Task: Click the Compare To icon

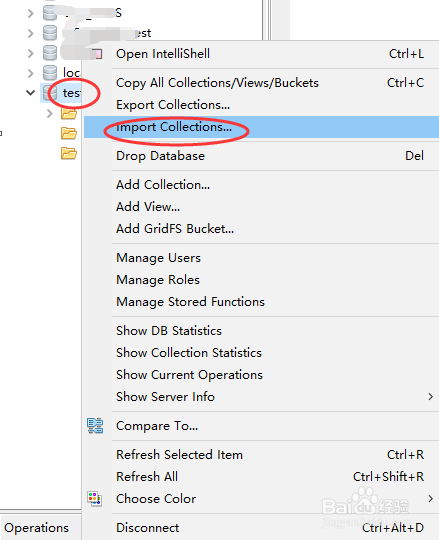Action: 95,426
